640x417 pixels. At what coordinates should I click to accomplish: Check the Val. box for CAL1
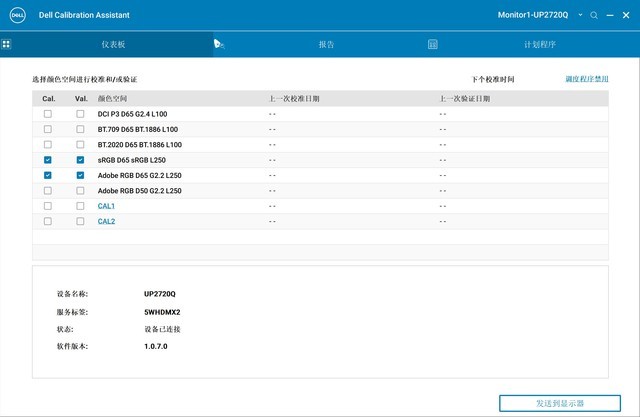tap(80, 206)
